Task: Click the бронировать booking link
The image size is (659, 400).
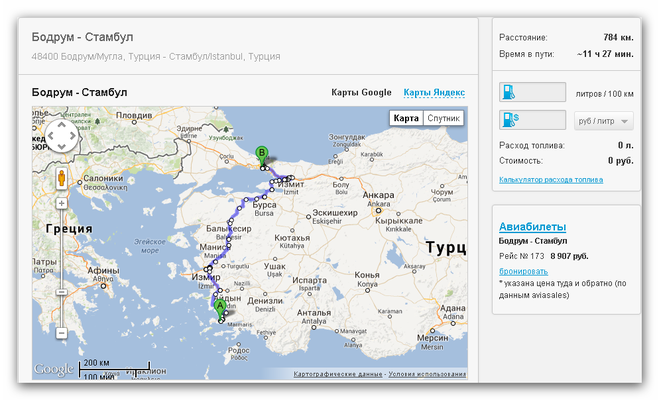Action: click(523, 270)
